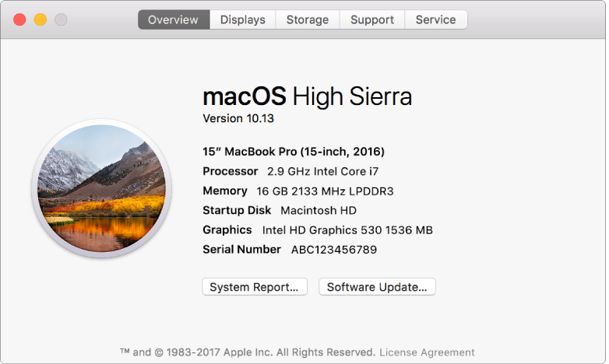Open System Report

click(255, 287)
